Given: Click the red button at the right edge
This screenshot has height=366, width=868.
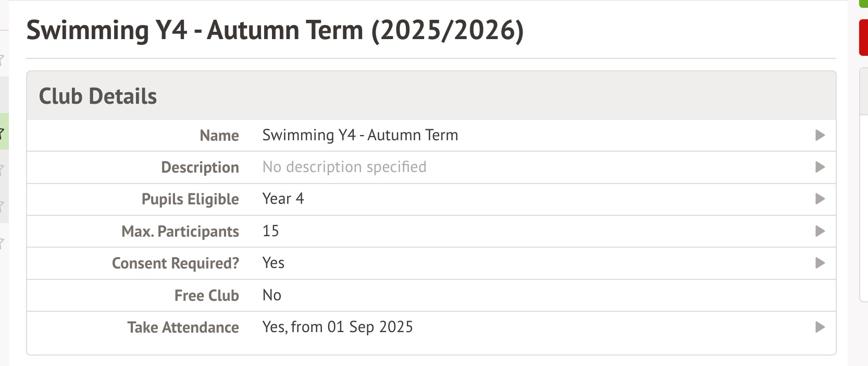Looking at the screenshot, I should tap(863, 37).
